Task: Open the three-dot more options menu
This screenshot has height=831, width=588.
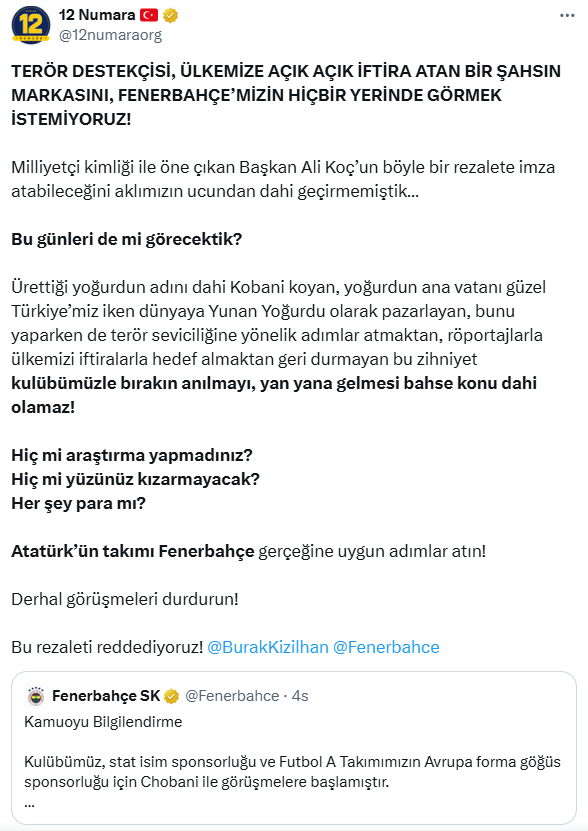Action: 567,16
